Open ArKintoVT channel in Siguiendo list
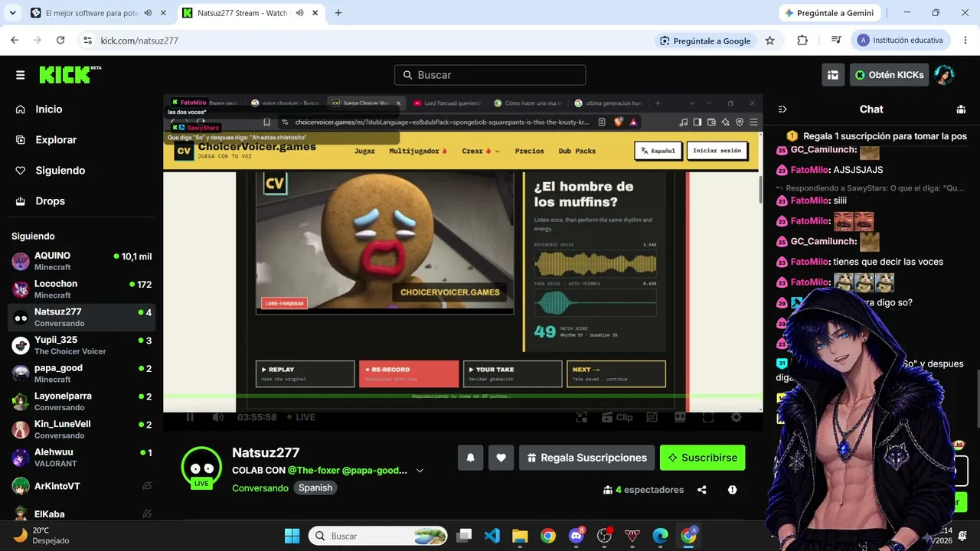 pos(81,486)
